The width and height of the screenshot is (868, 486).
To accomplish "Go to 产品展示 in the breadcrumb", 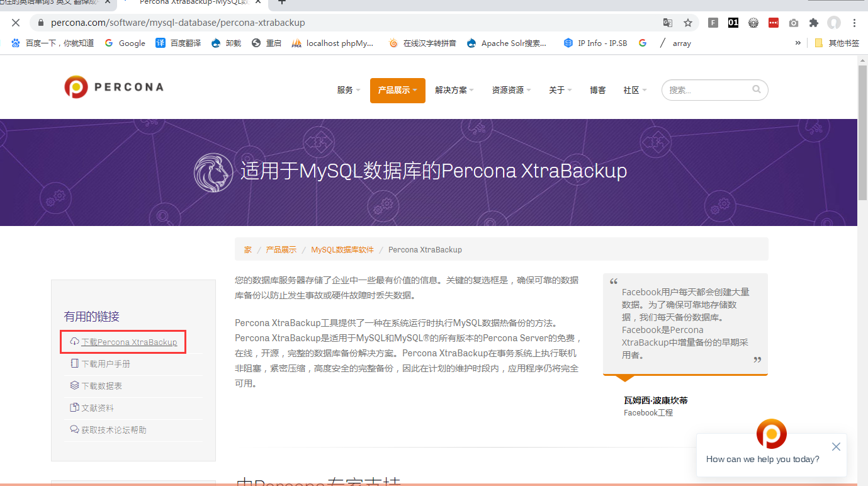I will coord(281,250).
